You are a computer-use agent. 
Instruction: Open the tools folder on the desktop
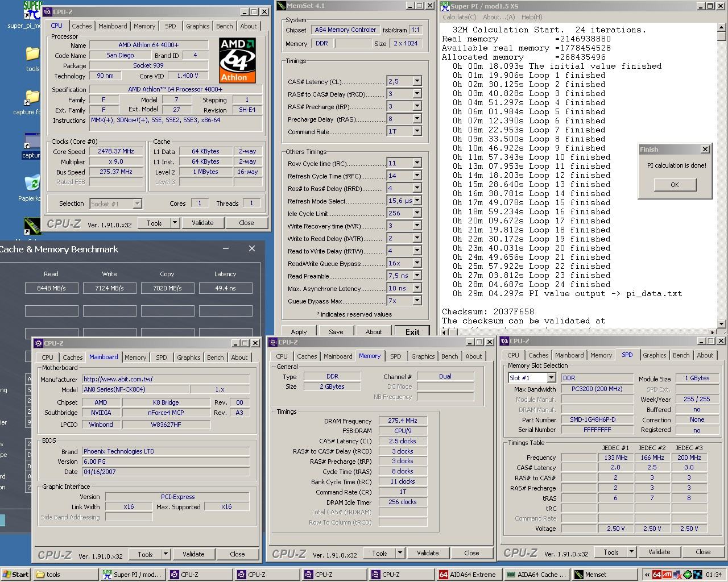tap(32, 54)
